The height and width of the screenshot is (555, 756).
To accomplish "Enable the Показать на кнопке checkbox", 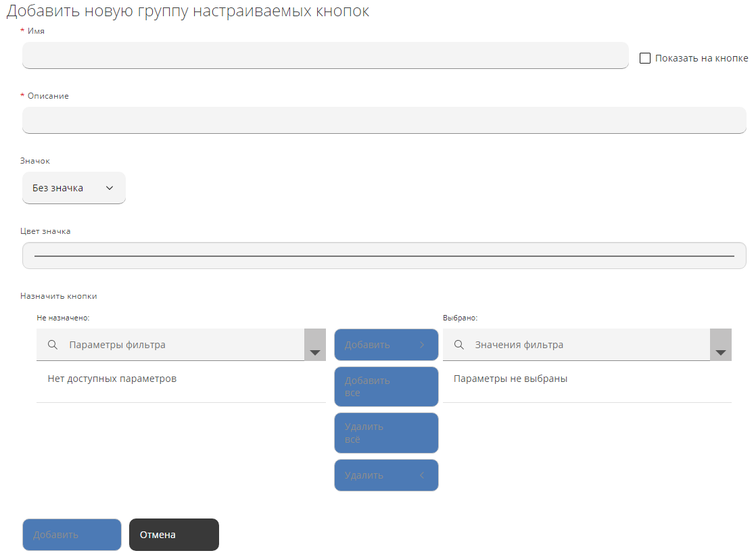I will (645, 58).
